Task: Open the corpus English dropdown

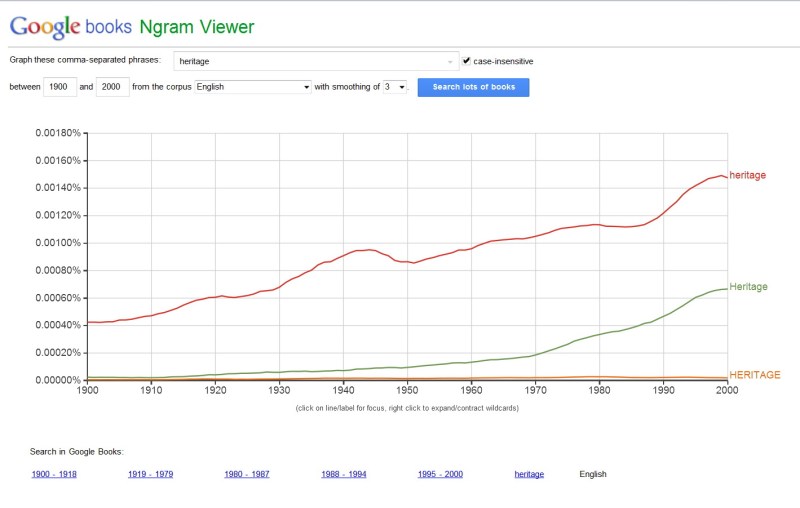Action: point(254,87)
